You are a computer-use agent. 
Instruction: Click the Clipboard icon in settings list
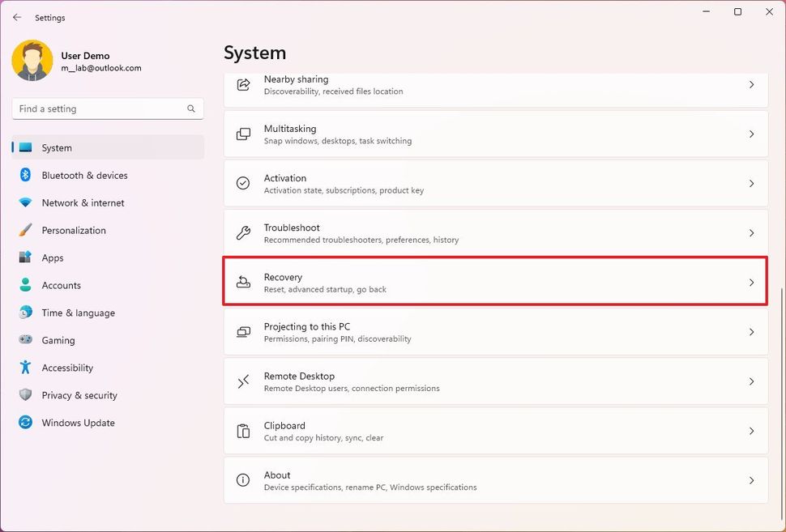point(243,430)
